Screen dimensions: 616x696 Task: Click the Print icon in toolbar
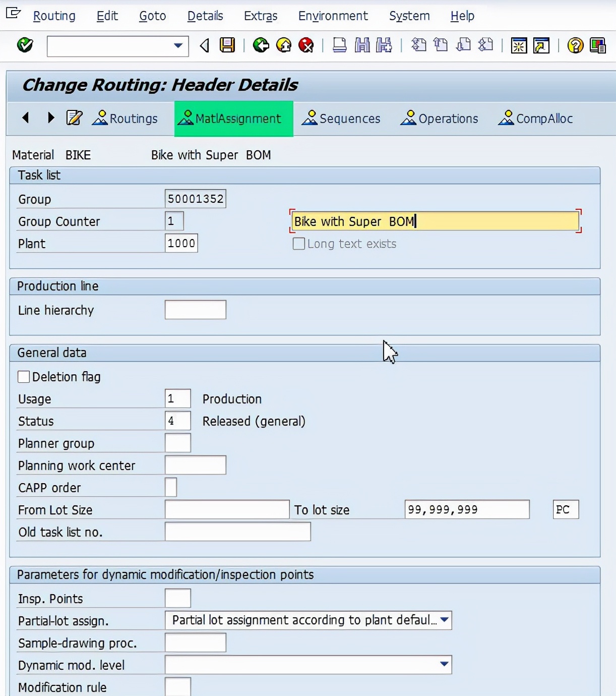click(340, 45)
